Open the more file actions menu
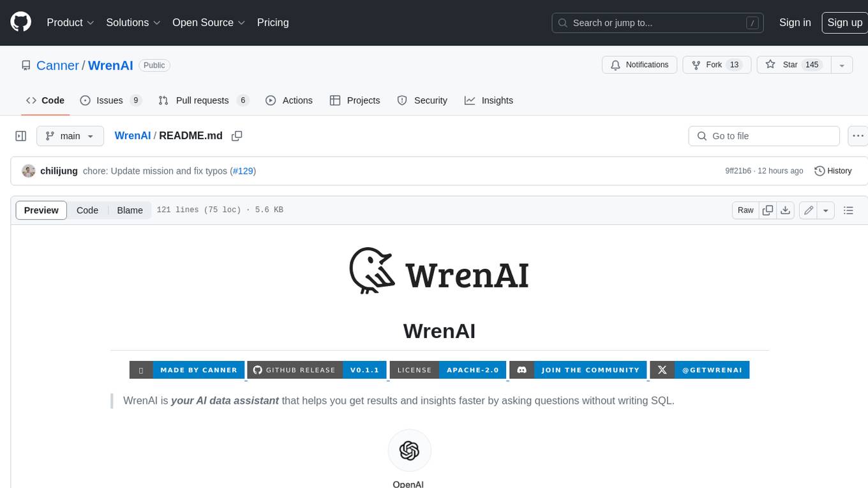Viewport: 868px width, 488px height. pos(858,136)
